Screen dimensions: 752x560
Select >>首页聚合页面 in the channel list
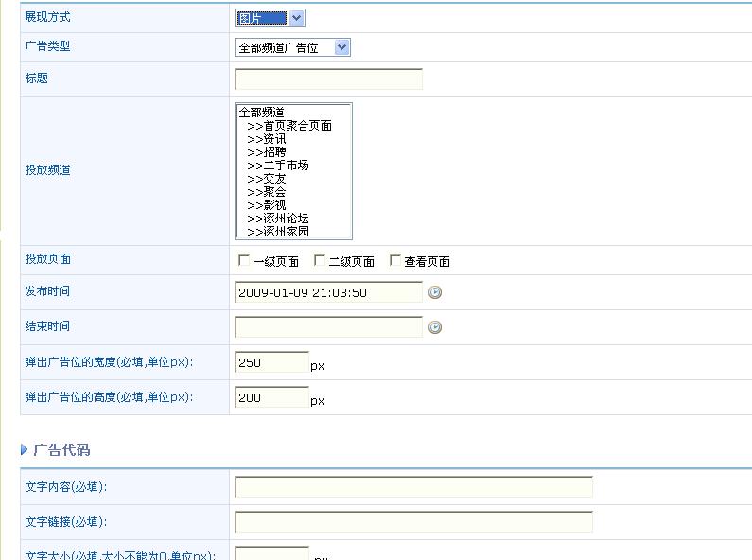coord(289,126)
